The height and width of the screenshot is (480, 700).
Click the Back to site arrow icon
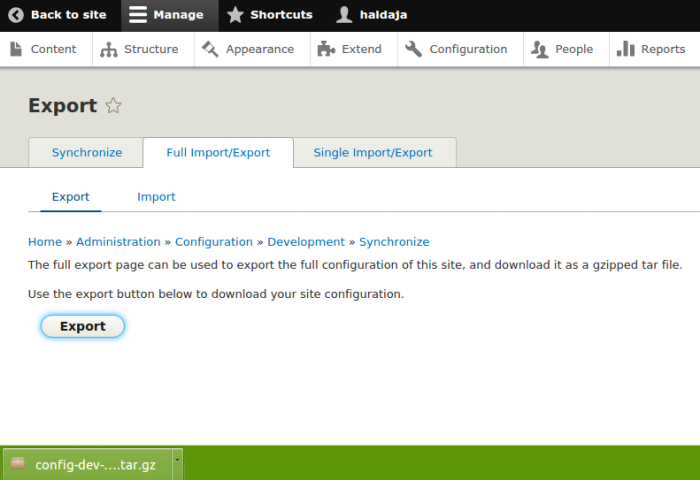click(16, 15)
